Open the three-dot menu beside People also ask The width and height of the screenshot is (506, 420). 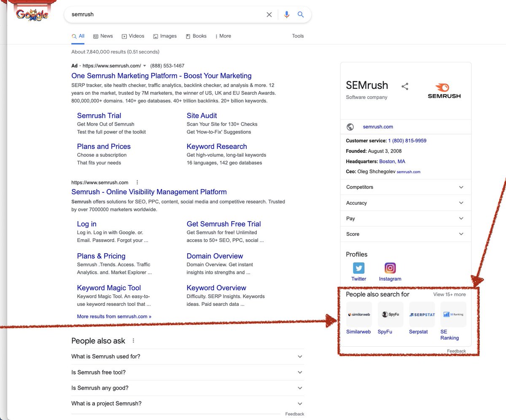coord(134,341)
